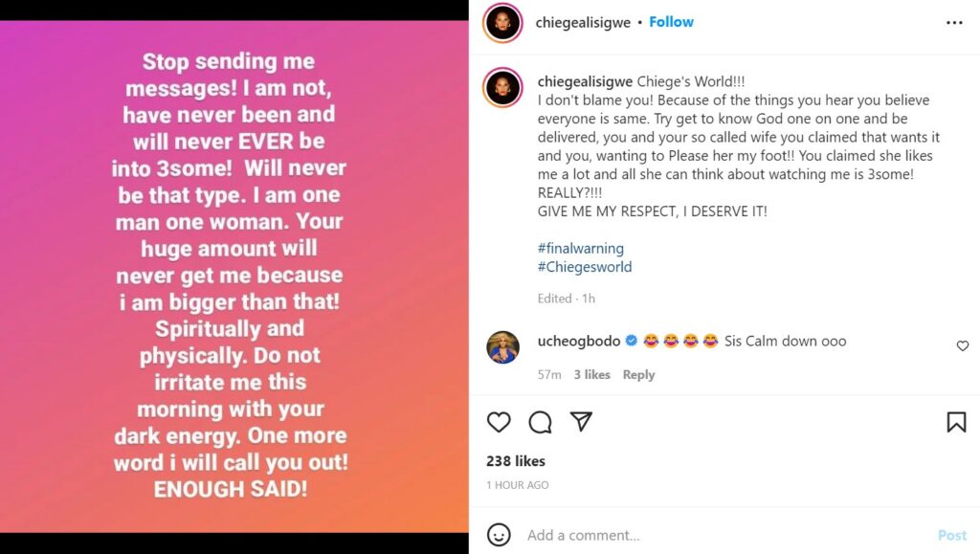View the 238 likes list
Viewport: 980px width, 554px height.
[x=515, y=461]
